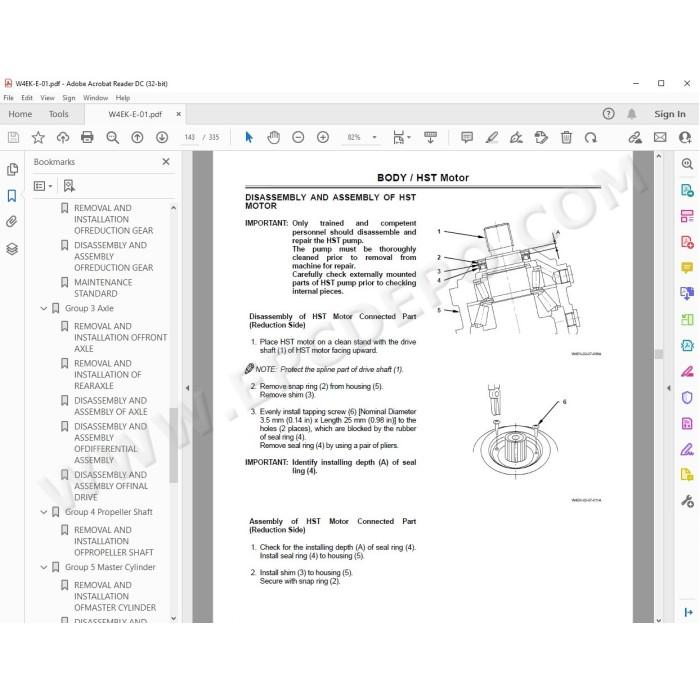Open the find text magnifier tool
The width and height of the screenshot is (700, 700).
click(x=112, y=138)
